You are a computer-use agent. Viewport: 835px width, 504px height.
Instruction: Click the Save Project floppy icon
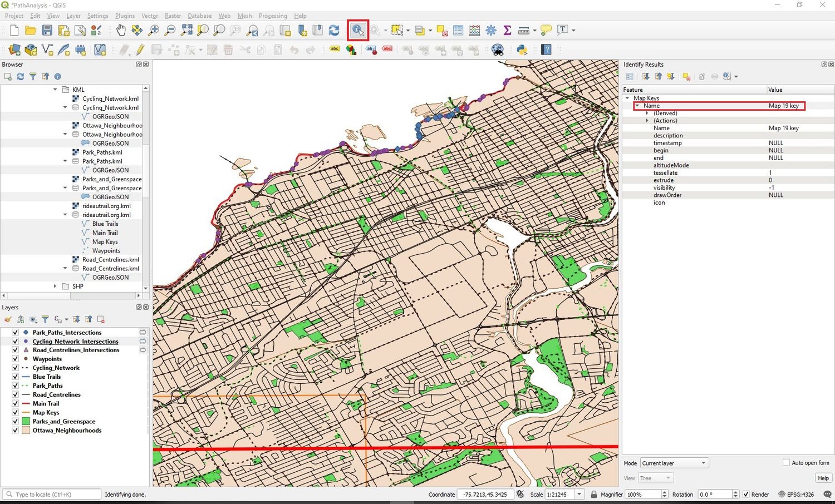click(x=47, y=30)
